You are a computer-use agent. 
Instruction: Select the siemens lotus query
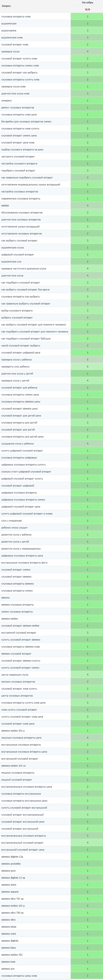pyautogui.click(x=8, y=948)
